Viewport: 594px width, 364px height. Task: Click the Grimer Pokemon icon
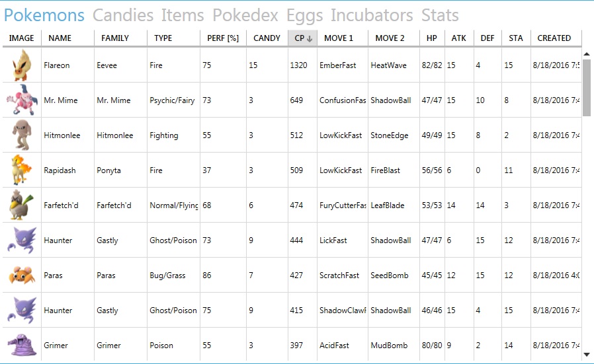pyautogui.click(x=22, y=345)
